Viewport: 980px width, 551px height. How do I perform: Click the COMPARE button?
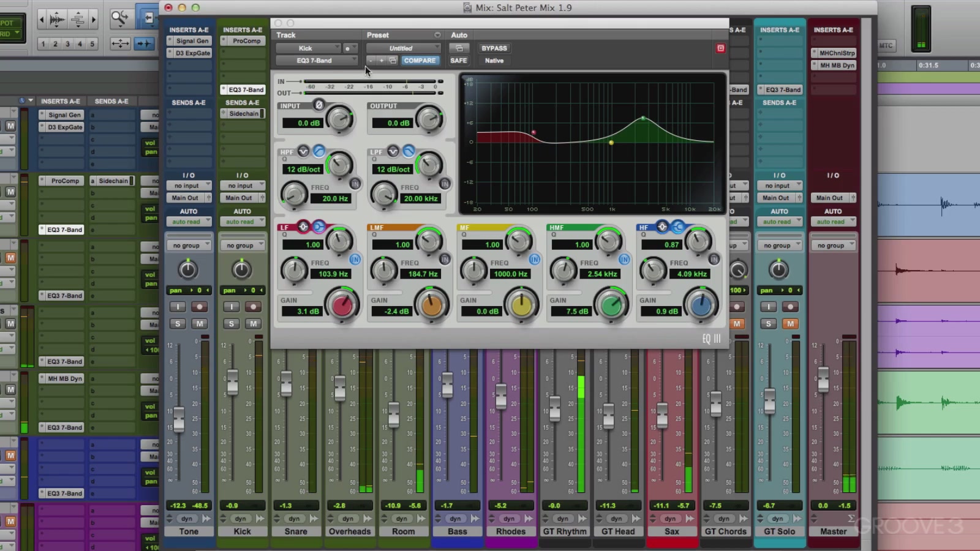pyautogui.click(x=420, y=61)
